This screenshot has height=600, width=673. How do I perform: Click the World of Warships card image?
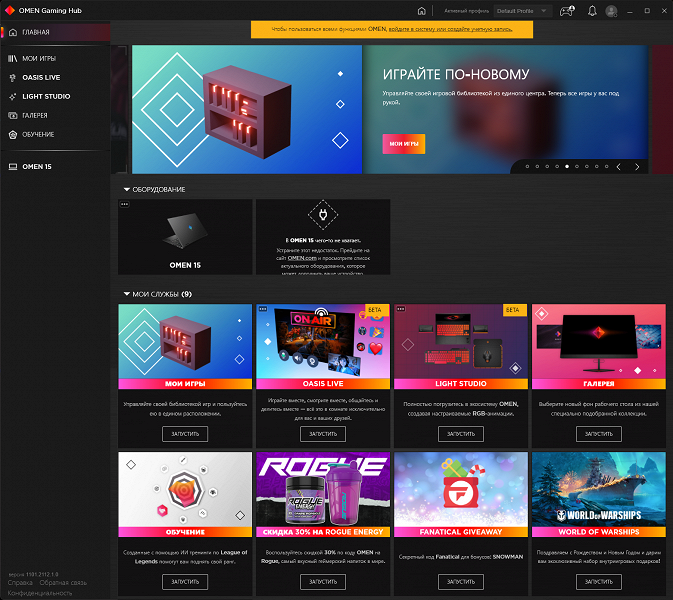599,489
